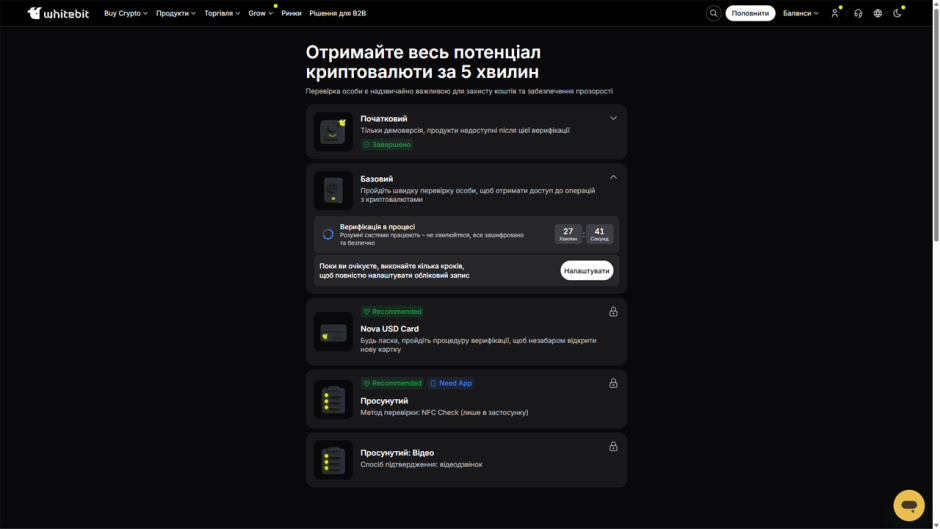940x529 pixels.
Task: Expand the Початковий verification section
Action: click(x=613, y=118)
